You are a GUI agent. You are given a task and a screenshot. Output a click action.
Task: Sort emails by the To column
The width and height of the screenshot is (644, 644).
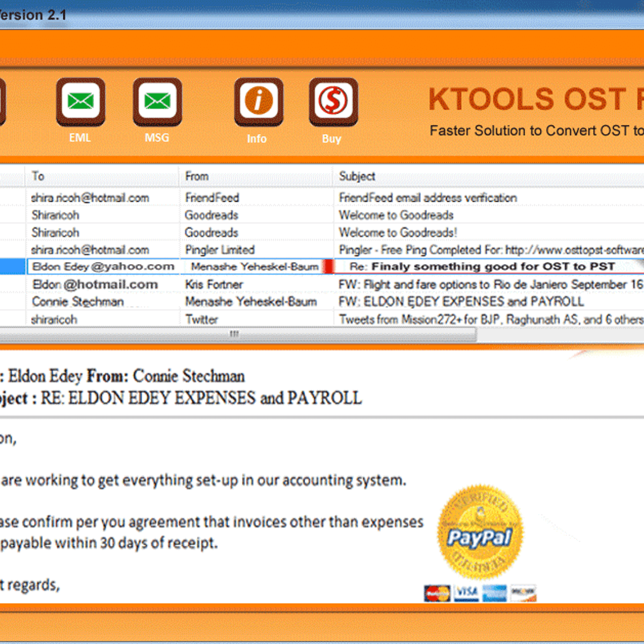point(38,176)
